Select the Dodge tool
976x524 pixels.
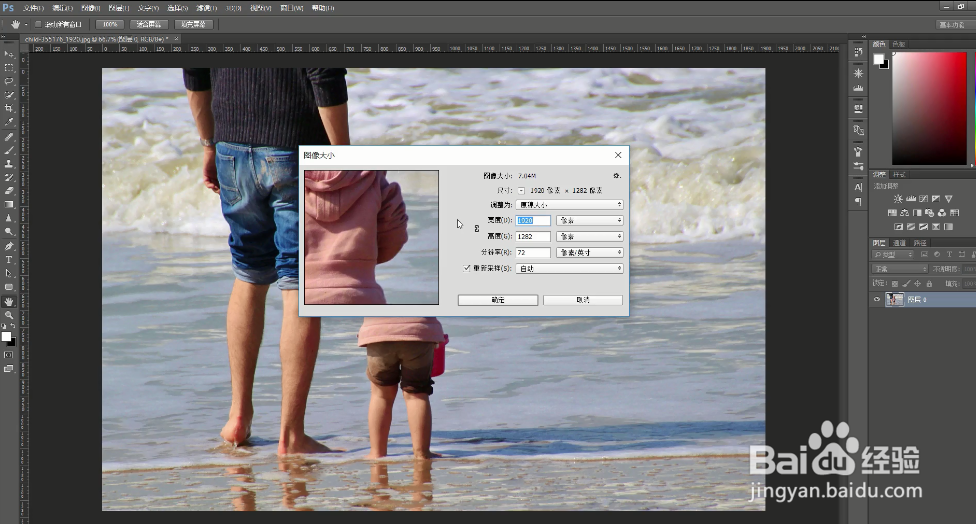point(9,232)
